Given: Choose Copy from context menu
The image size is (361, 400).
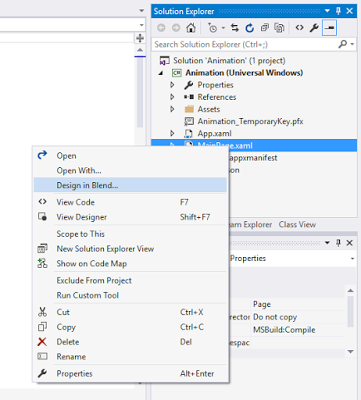Looking at the screenshot, I should (x=130, y=327).
